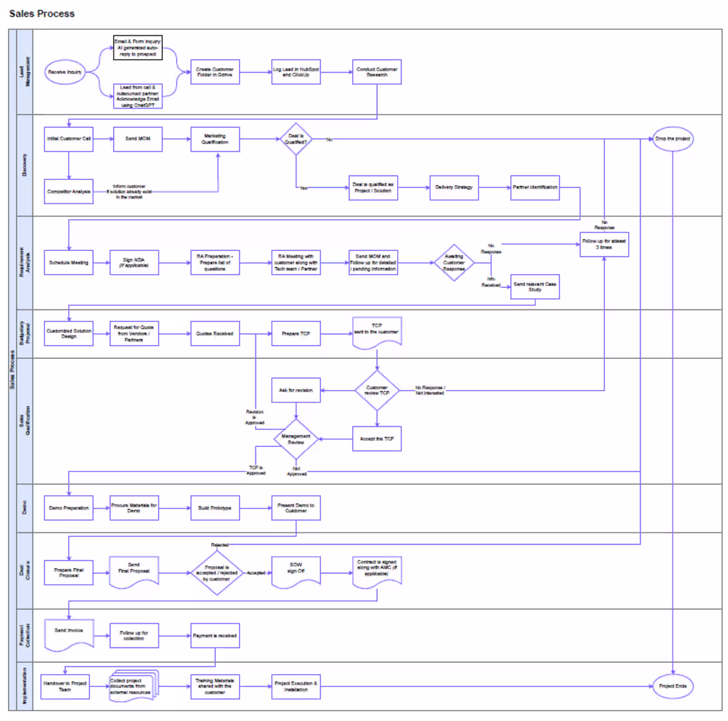Select the Management Review decision diamond
This screenshot has width=728, height=721.
click(x=296, y=439)
